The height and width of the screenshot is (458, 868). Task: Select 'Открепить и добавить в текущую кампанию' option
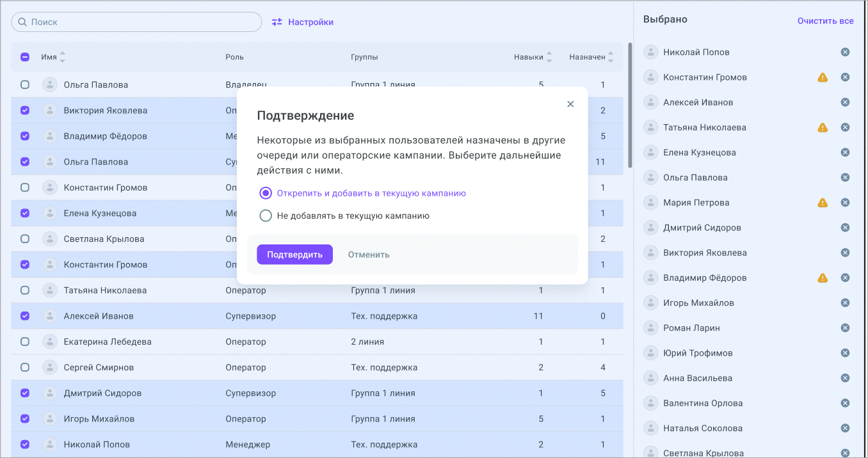(266, 193)
